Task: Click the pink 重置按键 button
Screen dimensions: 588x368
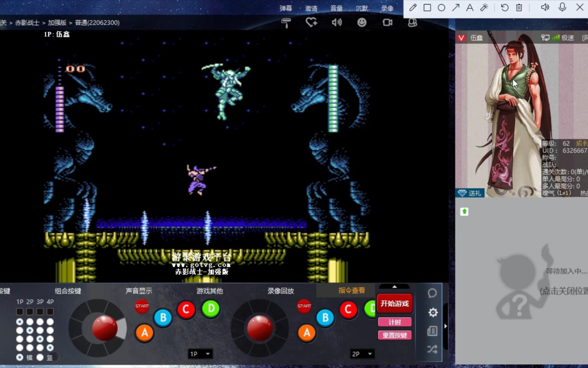Action: pos(395,335)
